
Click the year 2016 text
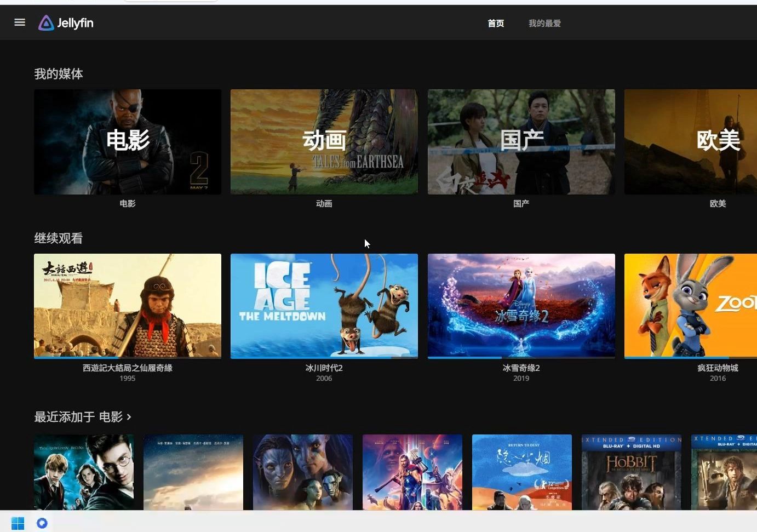(x=718, y=378)
